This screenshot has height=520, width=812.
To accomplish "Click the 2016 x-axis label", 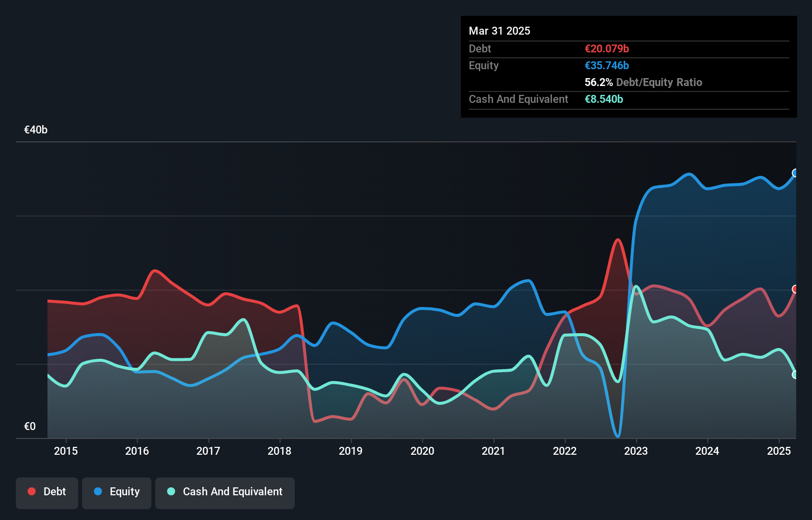I will [x=137, y=451].
